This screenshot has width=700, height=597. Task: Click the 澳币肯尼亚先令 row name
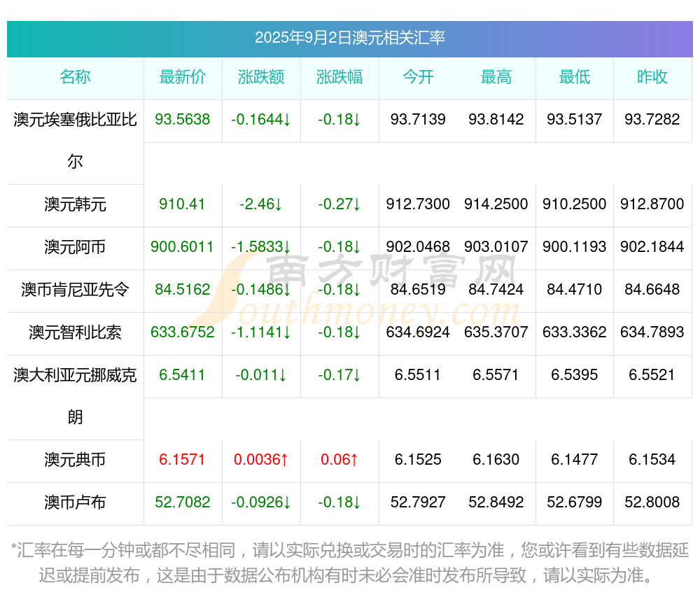tap(75, 290)
